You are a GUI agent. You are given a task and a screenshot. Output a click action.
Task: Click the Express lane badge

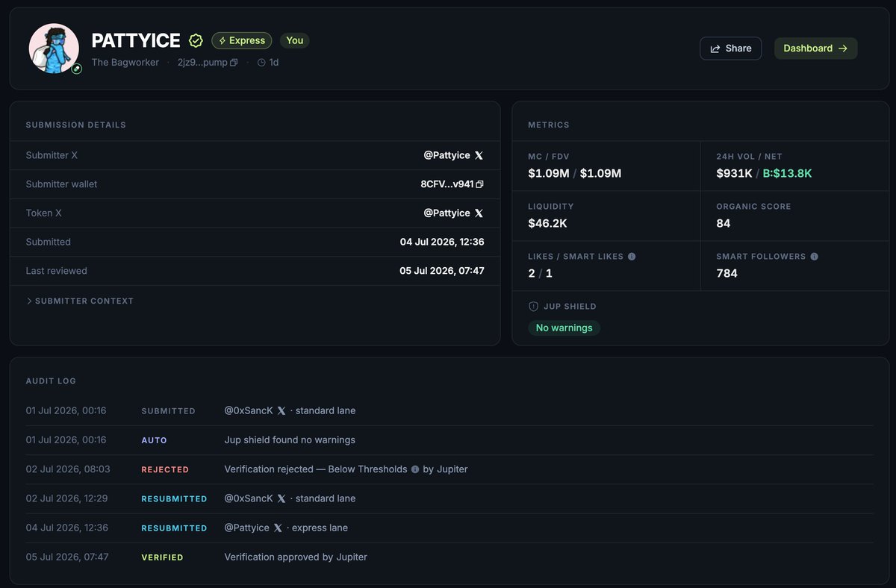pyautogui.click(x=241, y=40)
